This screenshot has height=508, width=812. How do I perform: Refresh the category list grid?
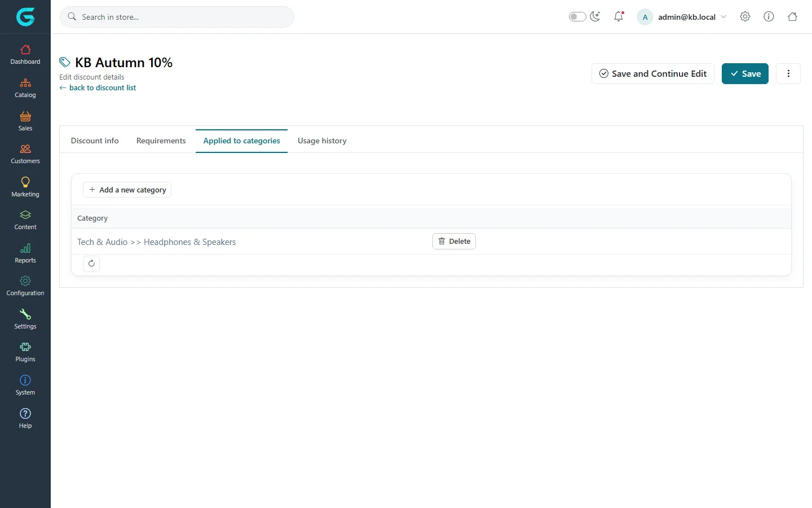coord(91,264)
